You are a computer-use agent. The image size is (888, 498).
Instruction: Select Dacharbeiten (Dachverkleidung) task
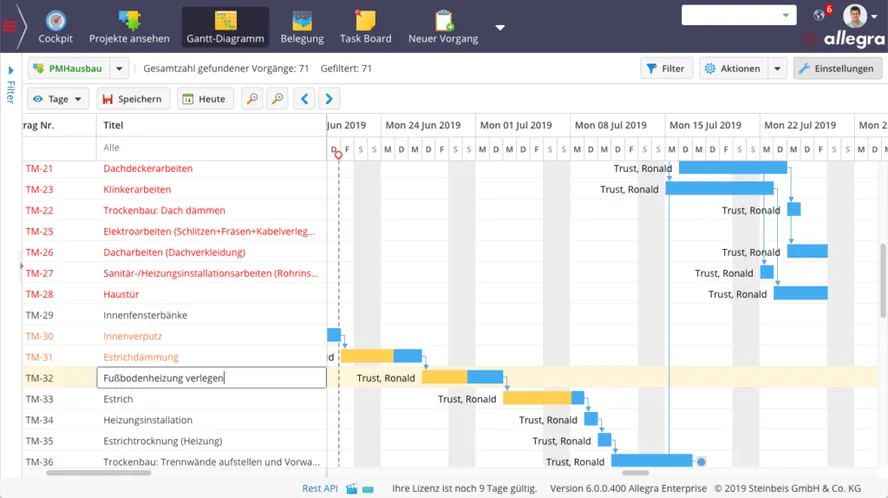click(174, 252)
